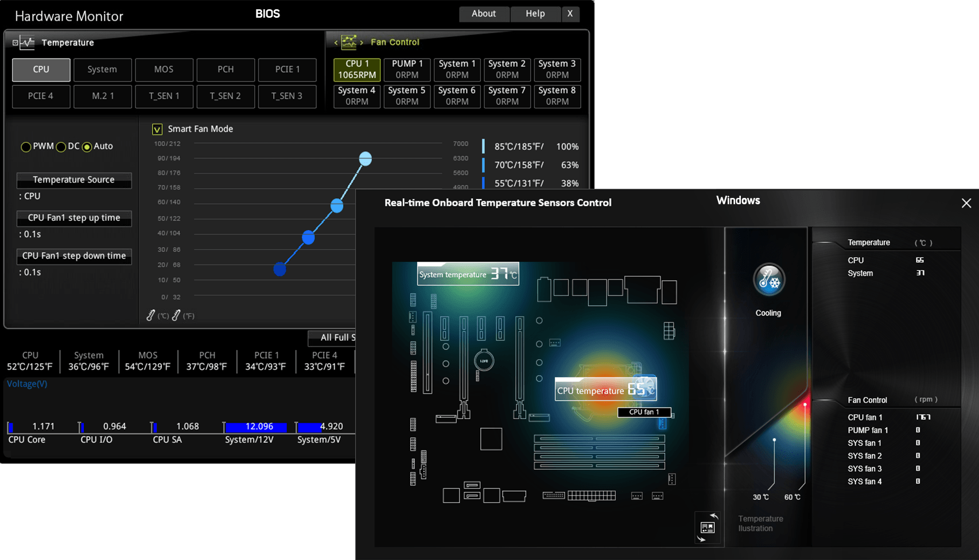Select the PCH temperature tab
This screenshot has width=979, height=560.
[x=226, y=69]
